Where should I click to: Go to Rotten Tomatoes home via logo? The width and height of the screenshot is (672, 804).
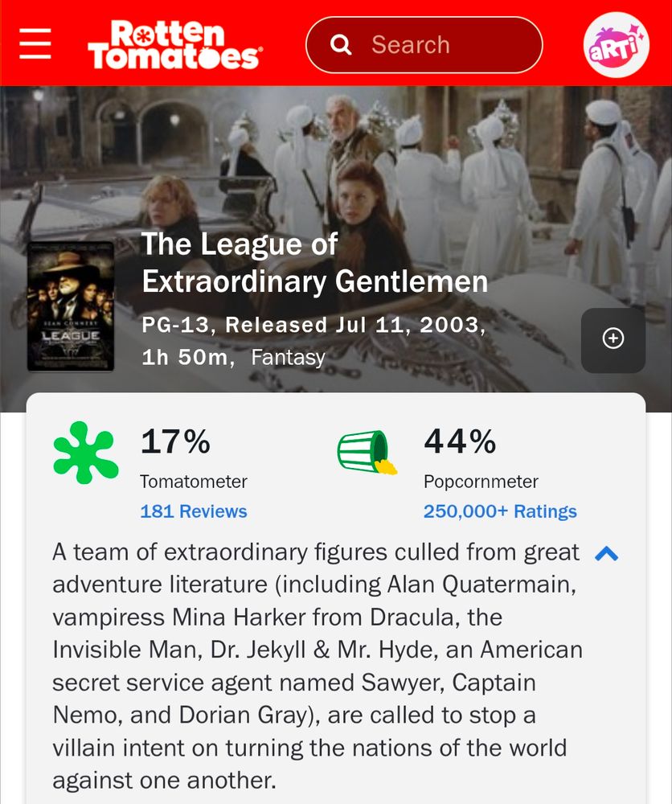click(x=174, y=44)
